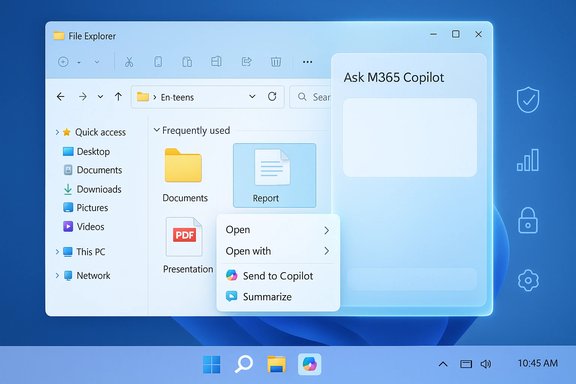Show hidden system tray icons
The height and width of the screenshot is (384, 576).
pyautogui.click(x=443, y=364)
